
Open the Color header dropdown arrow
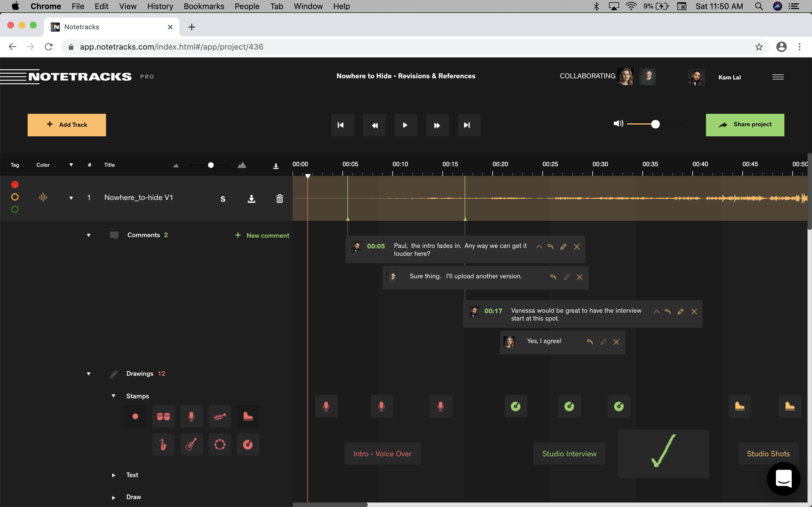point(71,165)
